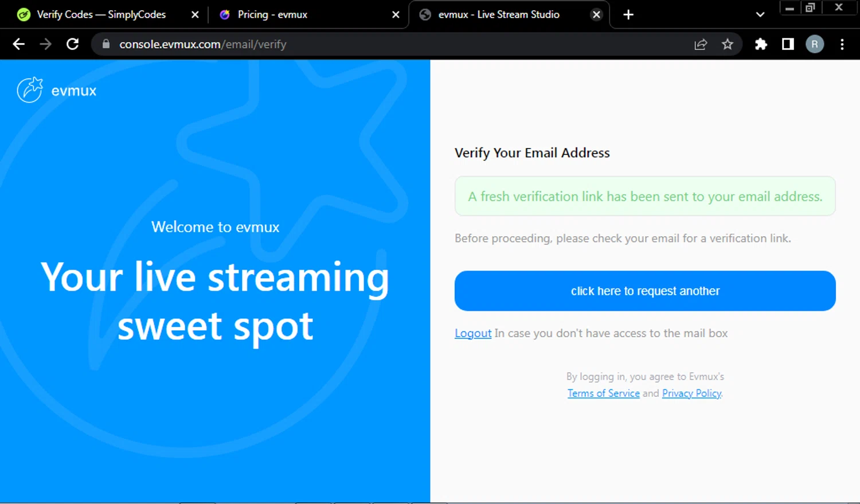Screen dimensions: 860x504
Task: Restore down the browser window
Action: (x=810, y=7)
